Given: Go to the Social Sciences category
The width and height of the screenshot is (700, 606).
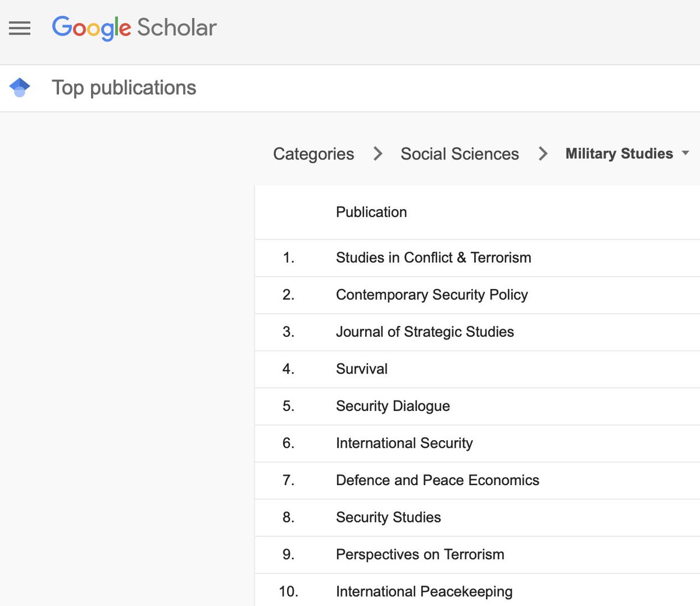Looking at the screenshot, I should click(459, 154).
